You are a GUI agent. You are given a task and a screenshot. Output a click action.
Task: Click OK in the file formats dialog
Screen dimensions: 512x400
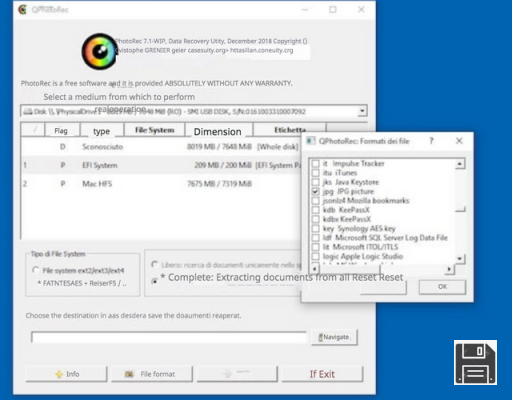pyautogui.click(x=442, y=287)
